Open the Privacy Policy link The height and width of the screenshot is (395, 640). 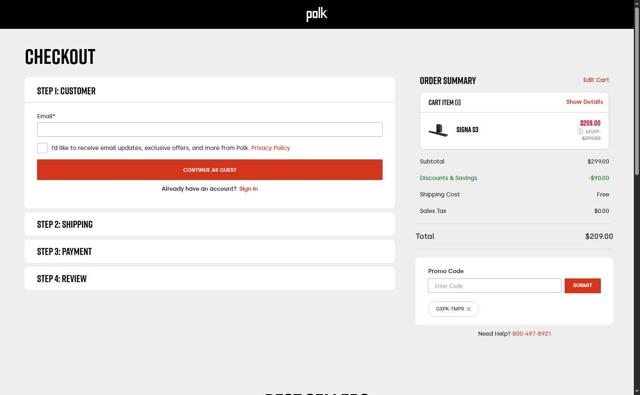[x=270, y=148]
